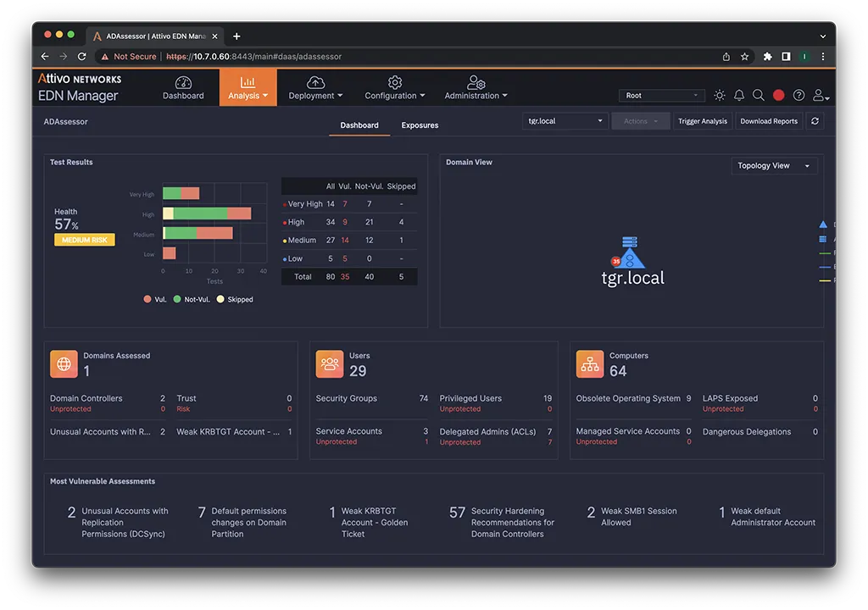Click the search magnifier icon
868x610 pixels.
point(759,95)
